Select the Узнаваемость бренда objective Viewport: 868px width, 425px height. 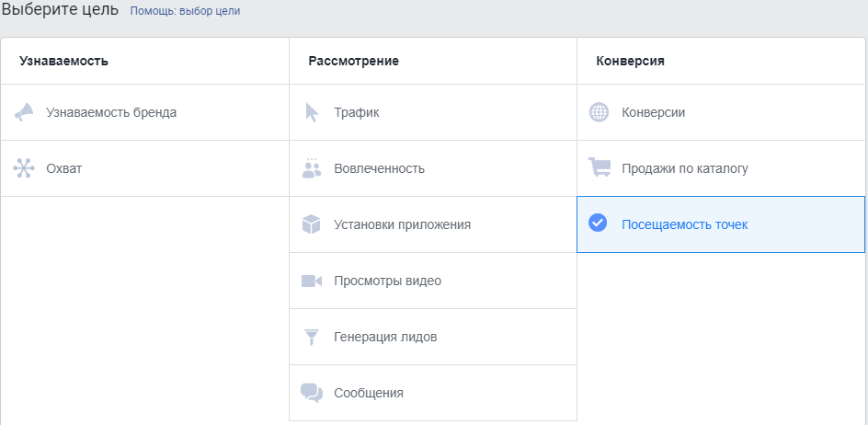pos(111,112)
